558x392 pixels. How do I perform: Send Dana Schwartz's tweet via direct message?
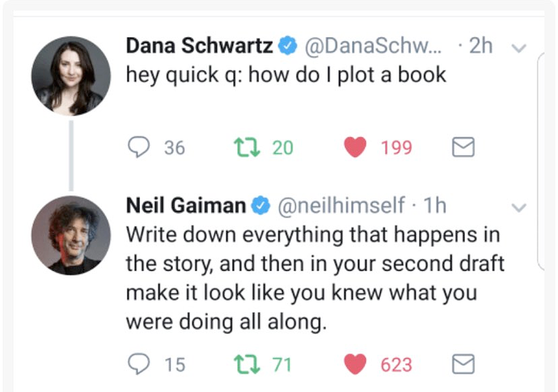(x=462, y=147)
